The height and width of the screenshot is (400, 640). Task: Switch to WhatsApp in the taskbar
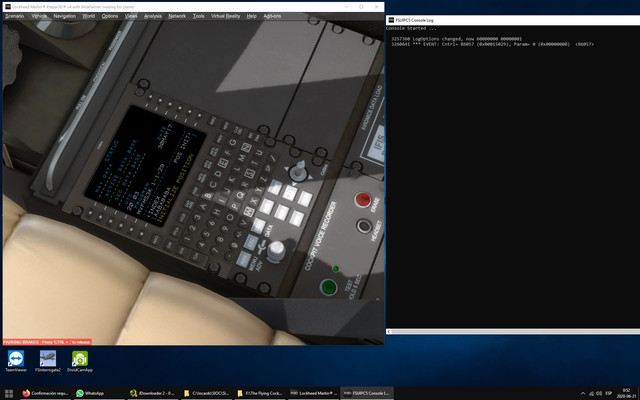click(x=98, y=393)
